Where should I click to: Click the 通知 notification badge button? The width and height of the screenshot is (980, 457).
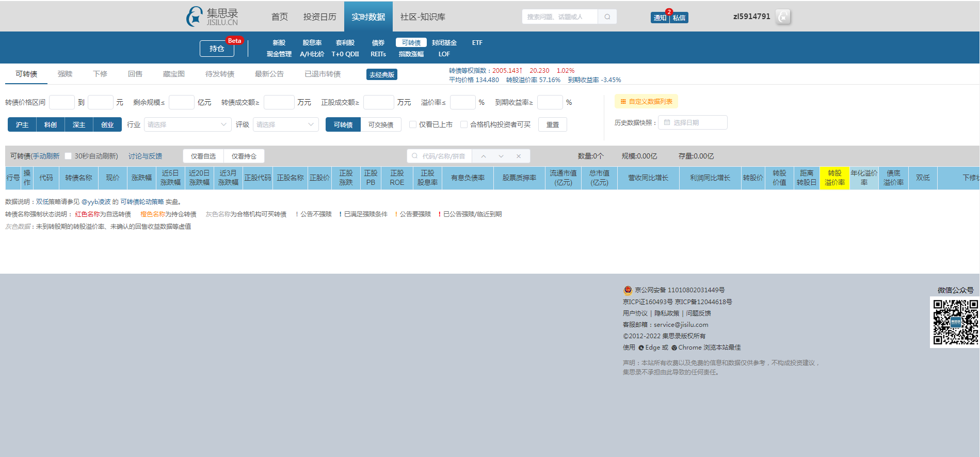pyautogui.click(x=660, y=18)
